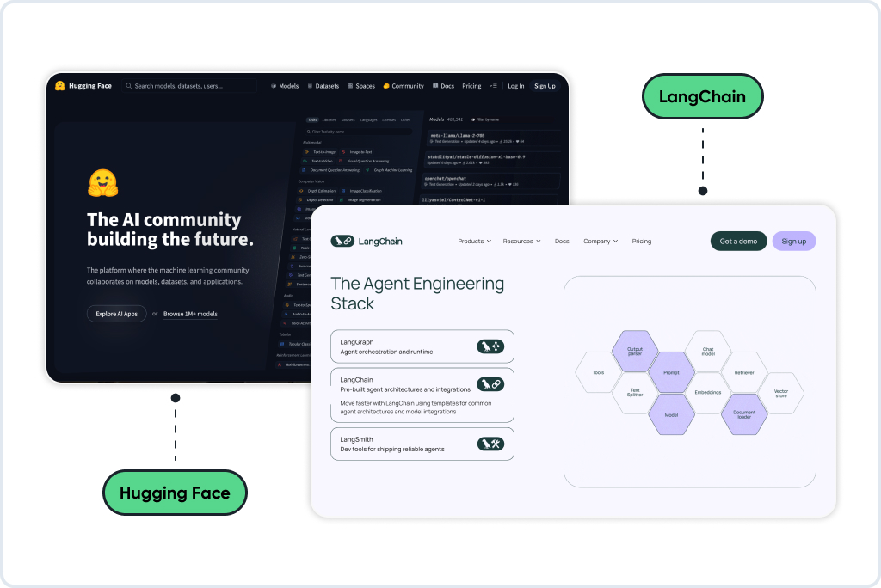The width and height of the screenshot is (881, 588).
Task: Follow the Browse 1M+ models link
Action: 190,314
